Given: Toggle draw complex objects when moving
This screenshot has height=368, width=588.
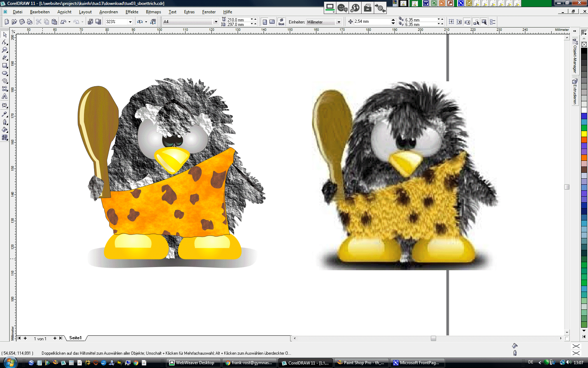Looking at the screenshot, I should (x=476, y=22).
